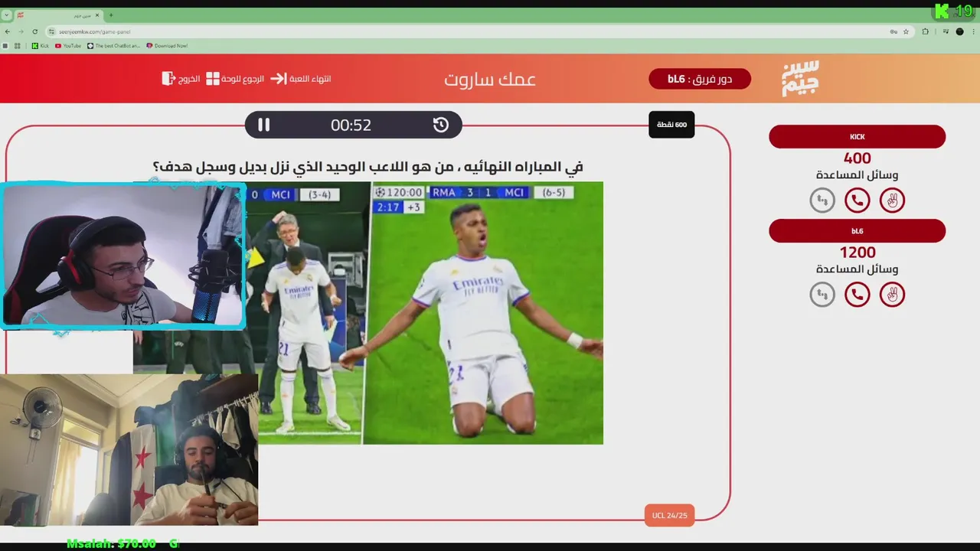Click the دور فريق bL6 turn indicator
Viewport: 980px width, 551px height.
tap(700, 79)
